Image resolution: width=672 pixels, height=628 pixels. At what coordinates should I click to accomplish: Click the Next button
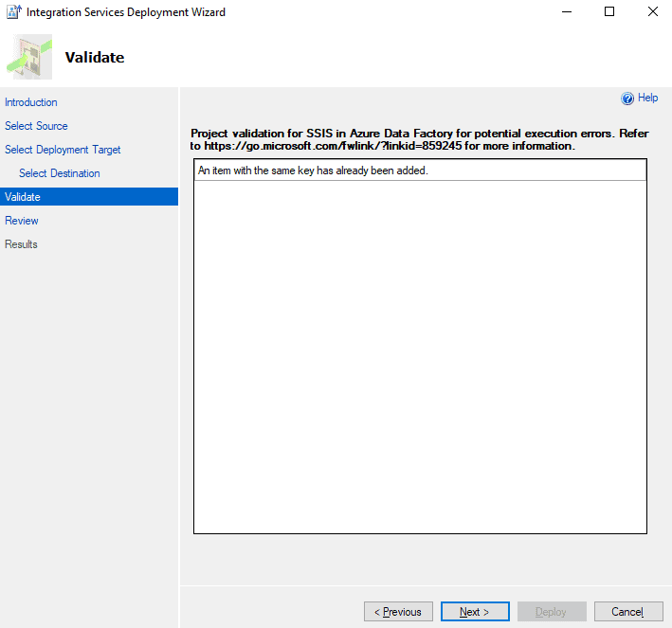click(x=475, y=611)
